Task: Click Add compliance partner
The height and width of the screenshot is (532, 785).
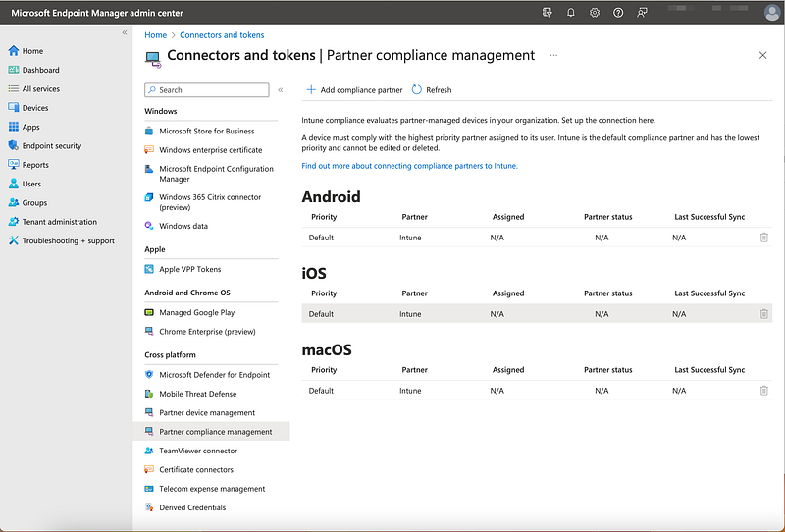Action: [x=354, y=90]
